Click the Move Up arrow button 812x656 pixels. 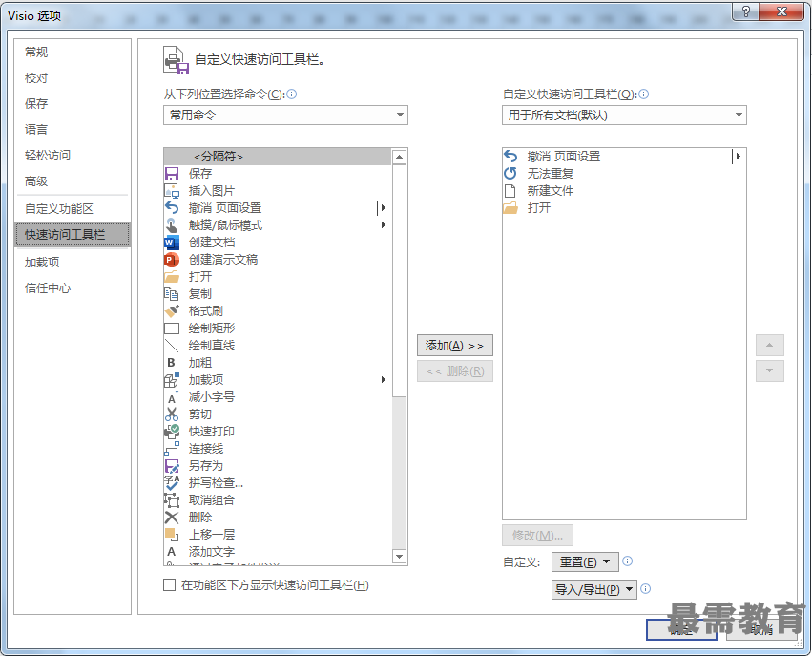[x=769, y=345]
